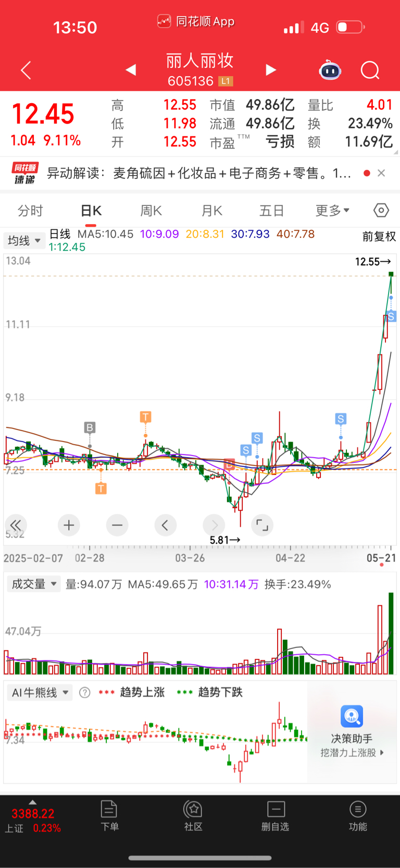Switch to the 月K tab
Viewport: 400px width, 868px height.
coord(211,211)
